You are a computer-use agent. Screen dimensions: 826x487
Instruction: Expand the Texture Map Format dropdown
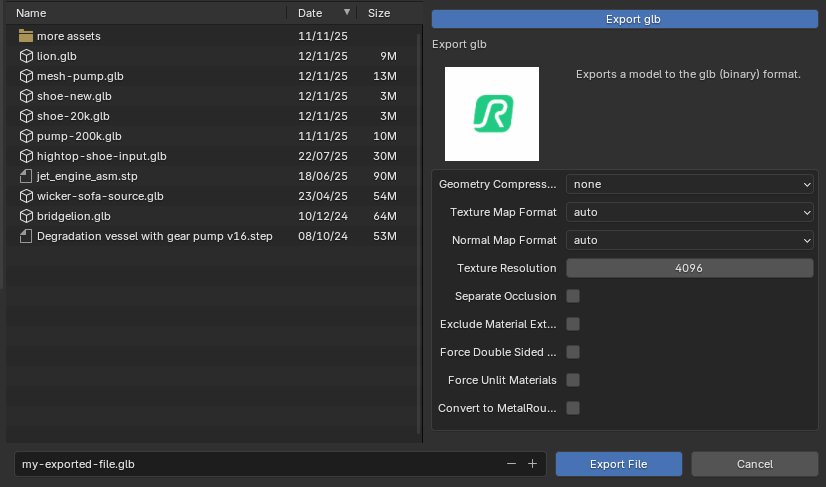point(690,212)
